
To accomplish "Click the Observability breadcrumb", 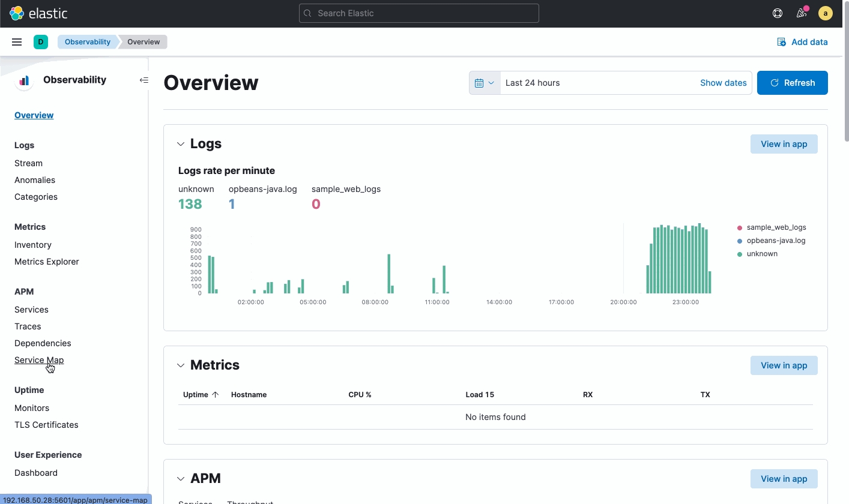I will pos(88,42).
